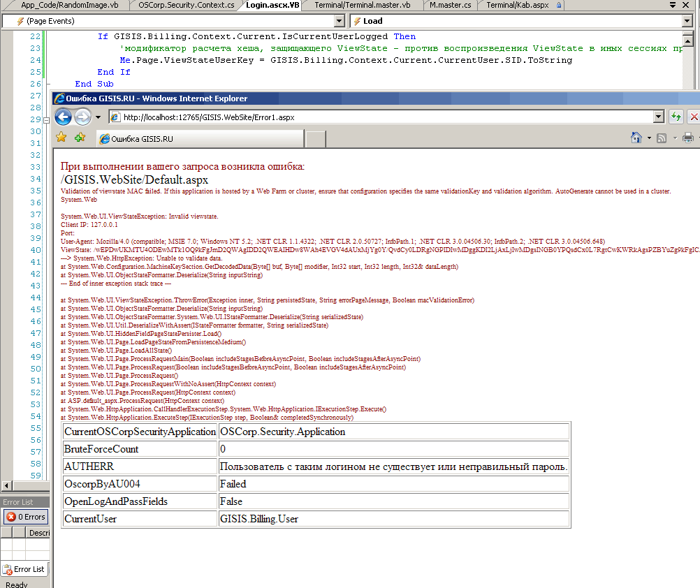Click the IE window title bar icon
Screen dimensions: 700x588
(x=59, y=98)
